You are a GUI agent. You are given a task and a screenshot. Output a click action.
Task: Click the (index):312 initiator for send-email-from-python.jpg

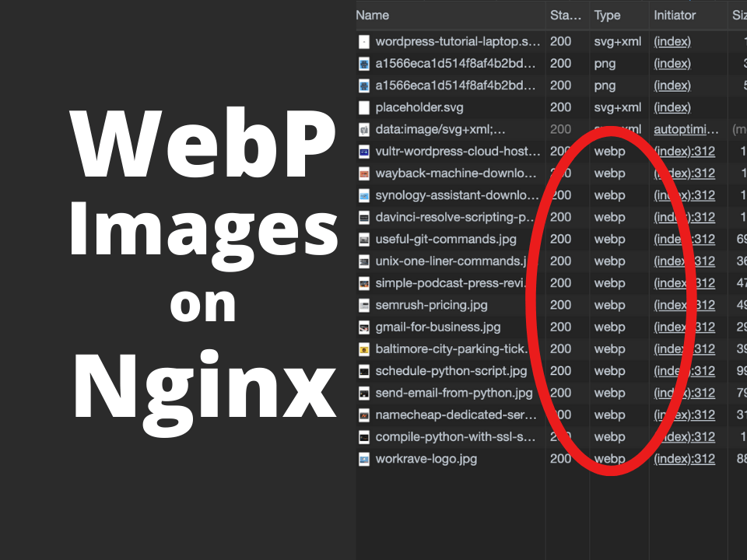click(685, 393)
